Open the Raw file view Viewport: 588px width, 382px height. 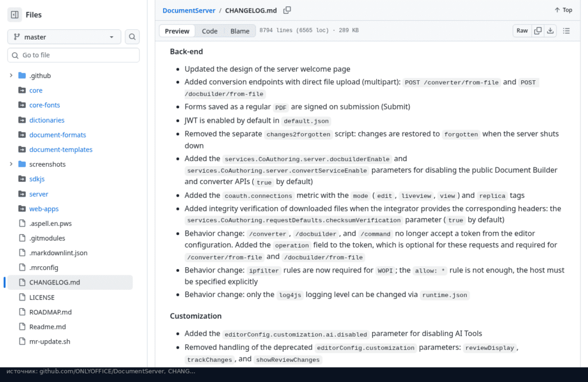pyautogui.click(x=522, y=31)
